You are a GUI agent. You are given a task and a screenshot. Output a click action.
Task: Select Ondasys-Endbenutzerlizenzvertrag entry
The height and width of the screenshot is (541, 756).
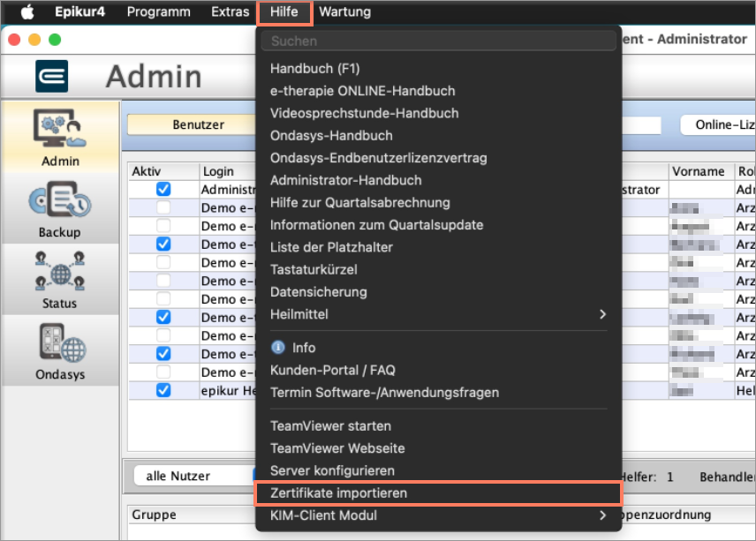[x=439, y=158]
